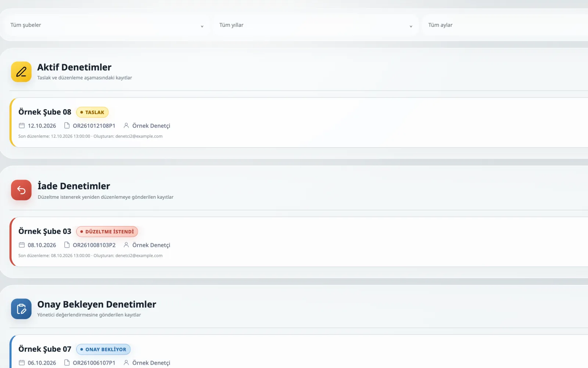Click the ONAY BEKLİYOR status badge
Viewport: 588px width, 368px height.
pos(103,349)
